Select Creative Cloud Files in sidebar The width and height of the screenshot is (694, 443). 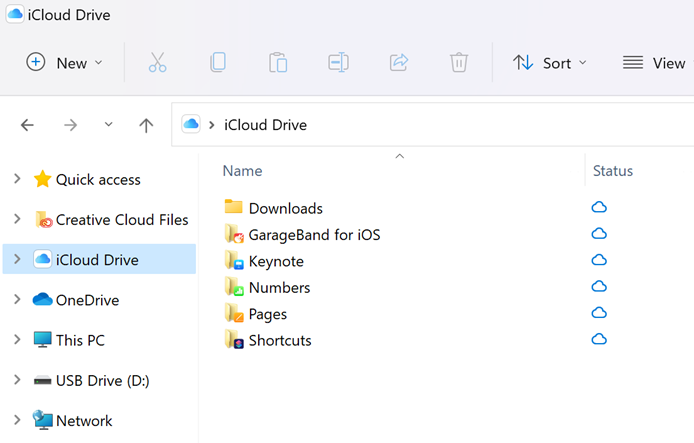coord(122,220)
